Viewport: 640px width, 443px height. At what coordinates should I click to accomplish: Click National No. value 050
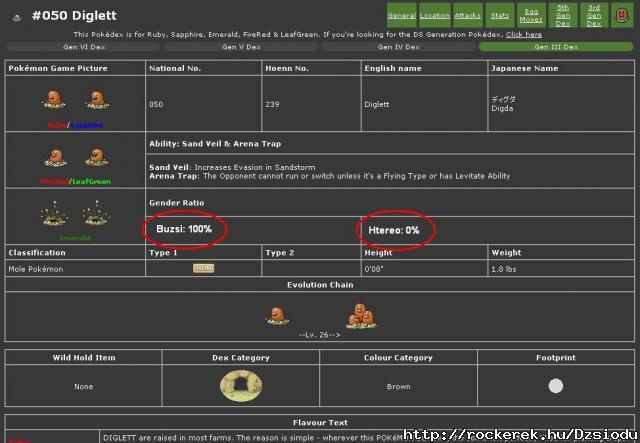tap(156, 105)
